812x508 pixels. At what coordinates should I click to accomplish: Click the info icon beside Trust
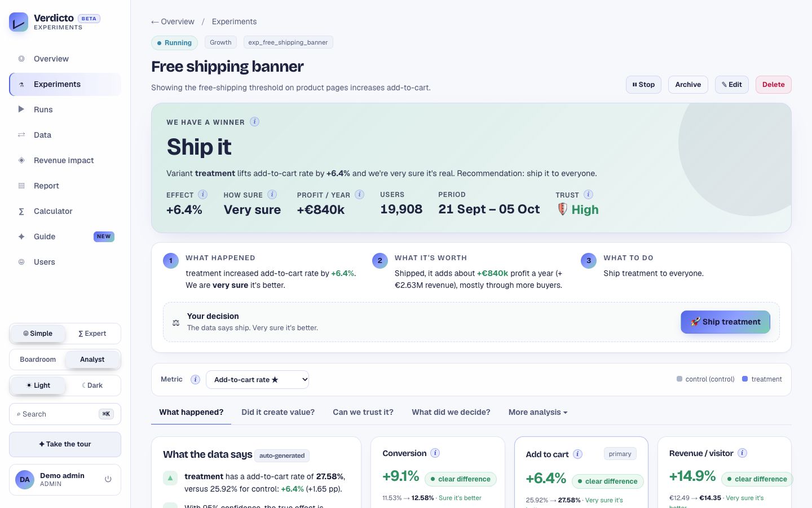[588, 194]
